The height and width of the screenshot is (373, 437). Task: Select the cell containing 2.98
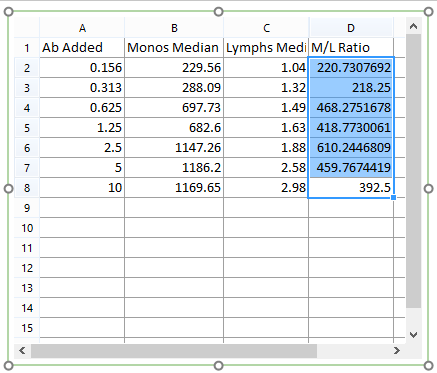point(266,188)
